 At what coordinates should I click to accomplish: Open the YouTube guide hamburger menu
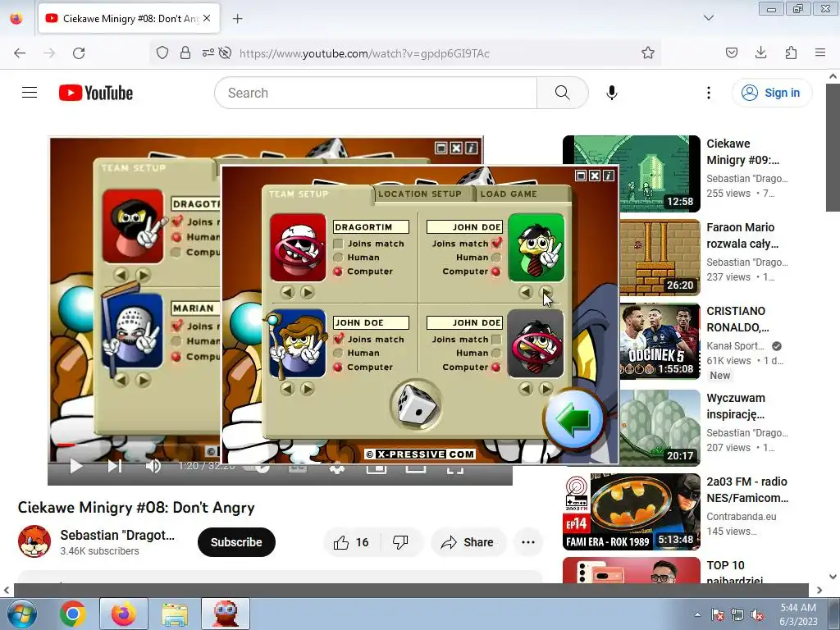click(x=30, y=93)
